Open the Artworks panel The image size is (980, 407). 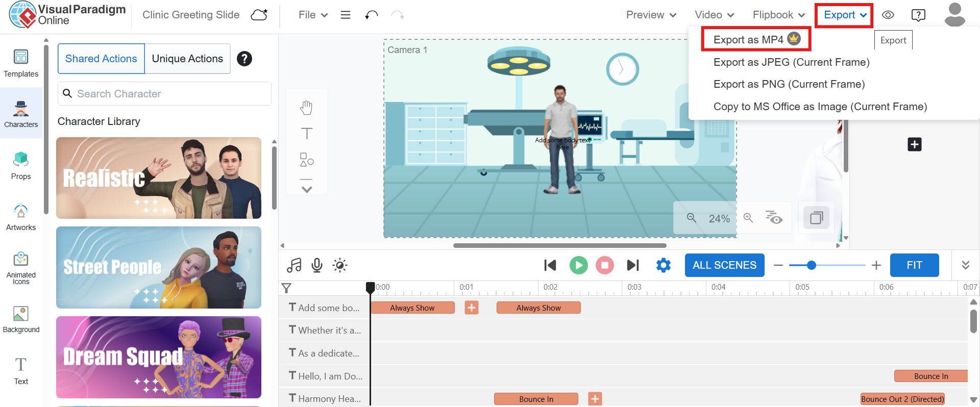pyautogui.click(x=21, y=217)
